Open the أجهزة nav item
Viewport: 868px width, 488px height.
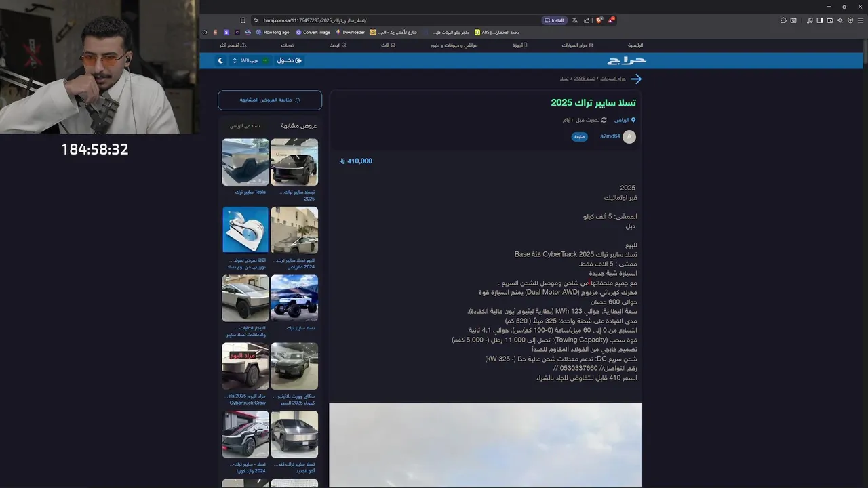coord(520,45)
